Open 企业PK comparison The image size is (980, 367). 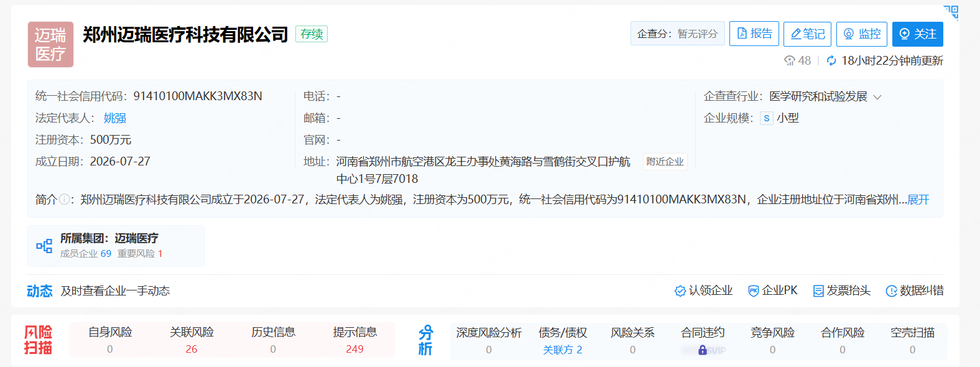click(x=772, y=290)
